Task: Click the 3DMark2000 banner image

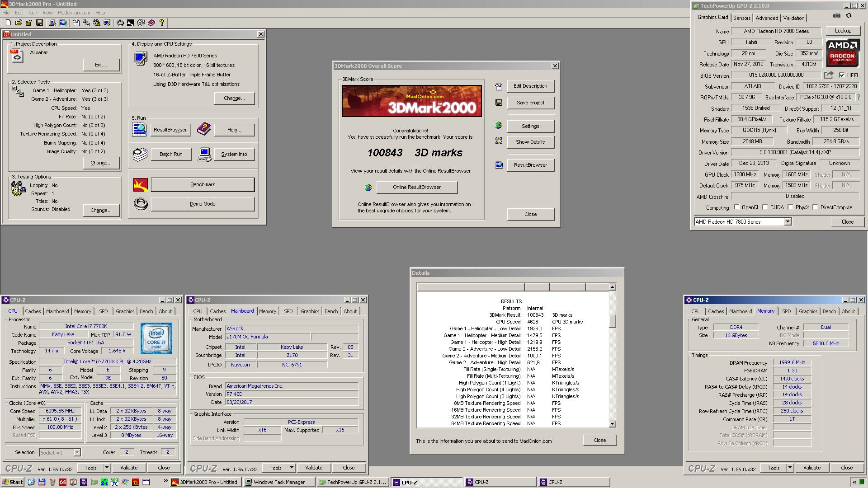Action: coord(412,101)
